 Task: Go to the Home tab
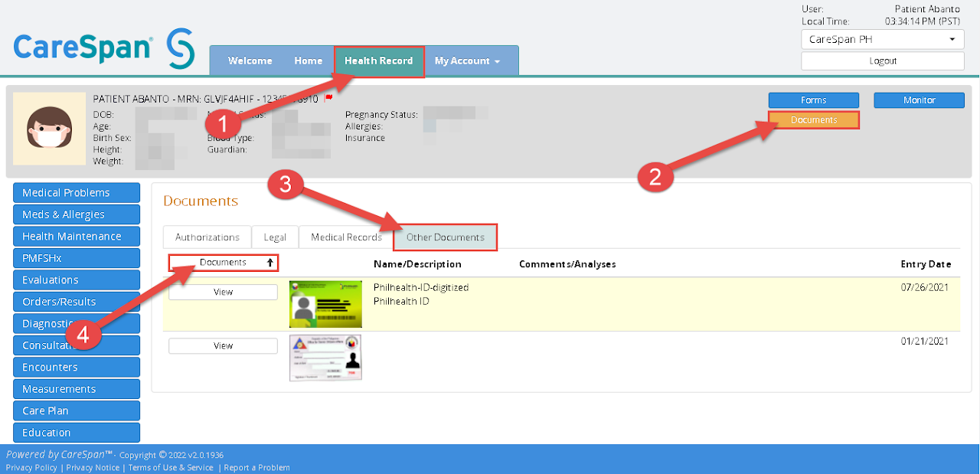coord(308,60)
